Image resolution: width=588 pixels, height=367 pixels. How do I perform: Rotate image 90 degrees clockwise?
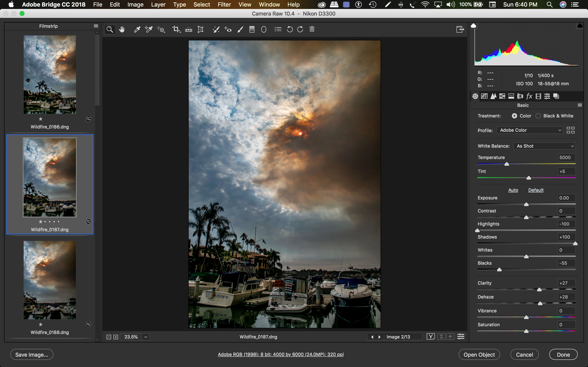coord(300,29)
